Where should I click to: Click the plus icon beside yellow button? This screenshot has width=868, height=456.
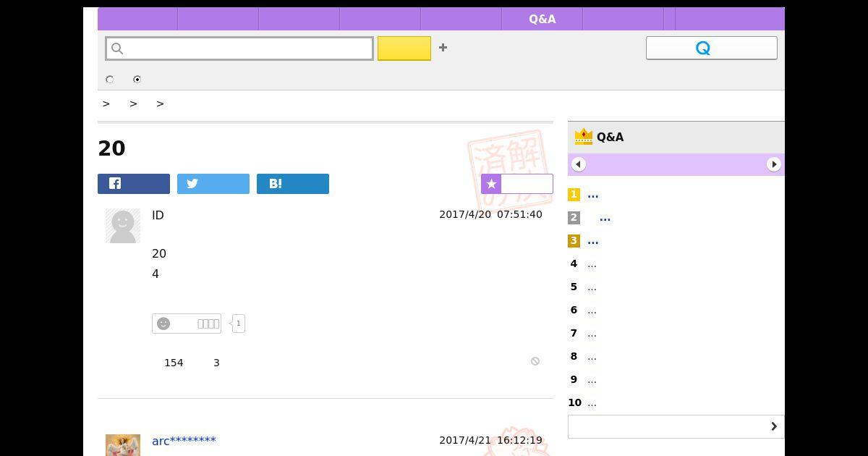(x=443, y=48)
